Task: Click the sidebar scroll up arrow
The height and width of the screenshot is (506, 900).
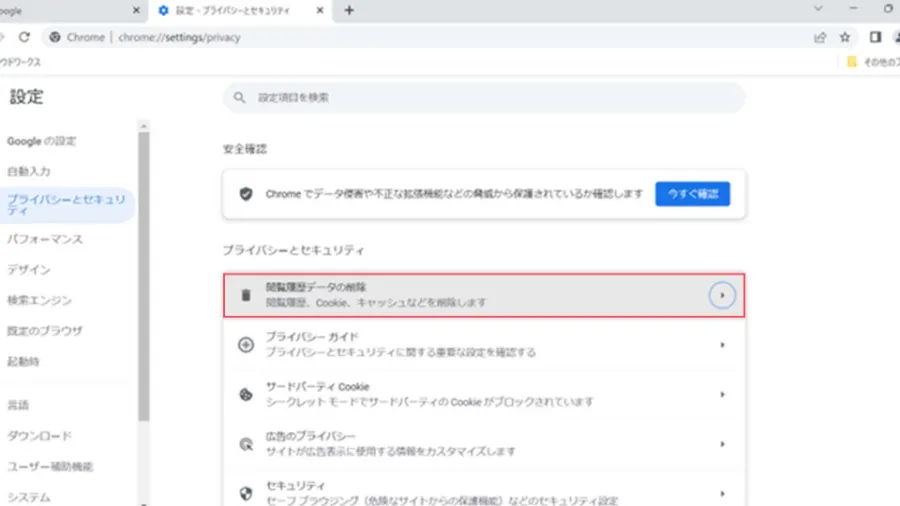Action: click(x=143, y=126)
